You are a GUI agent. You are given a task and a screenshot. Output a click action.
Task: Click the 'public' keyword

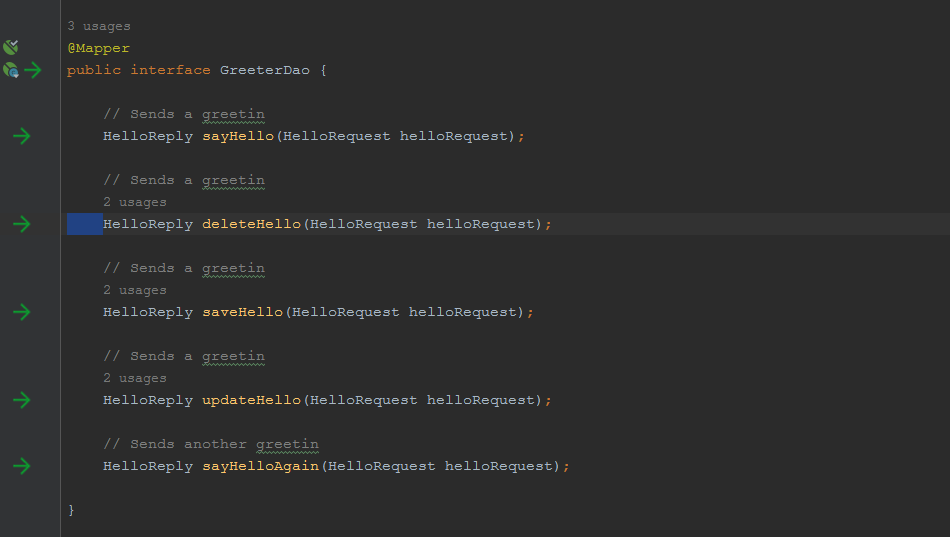tap(94, 70)
